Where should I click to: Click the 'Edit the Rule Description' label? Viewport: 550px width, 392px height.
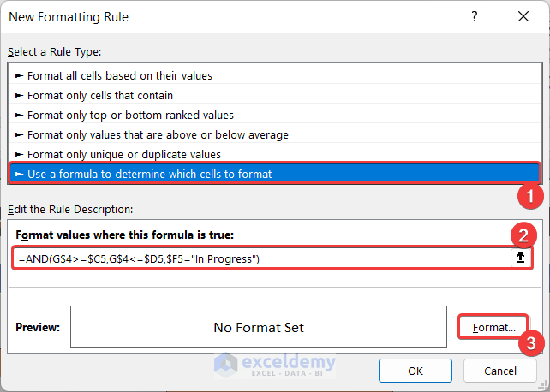click(69, 209)
